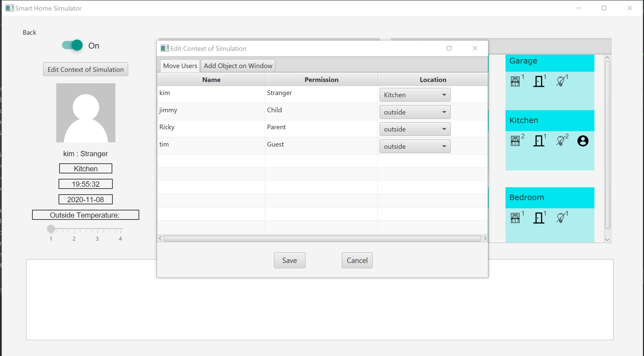This screenshot has height=356, width=644.
Task: Click the Save button
Action: [289, 260]
